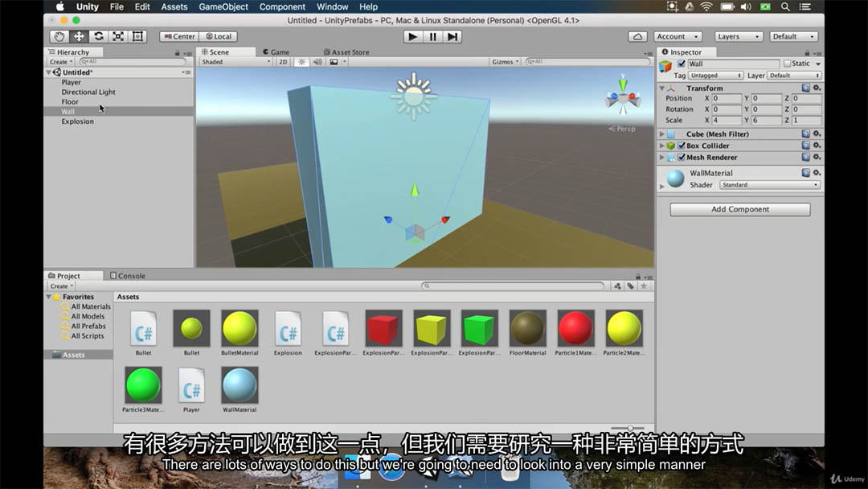Open the Layers dropdown
This screenshot has height=489, width=868.
(x=739, y=36)
